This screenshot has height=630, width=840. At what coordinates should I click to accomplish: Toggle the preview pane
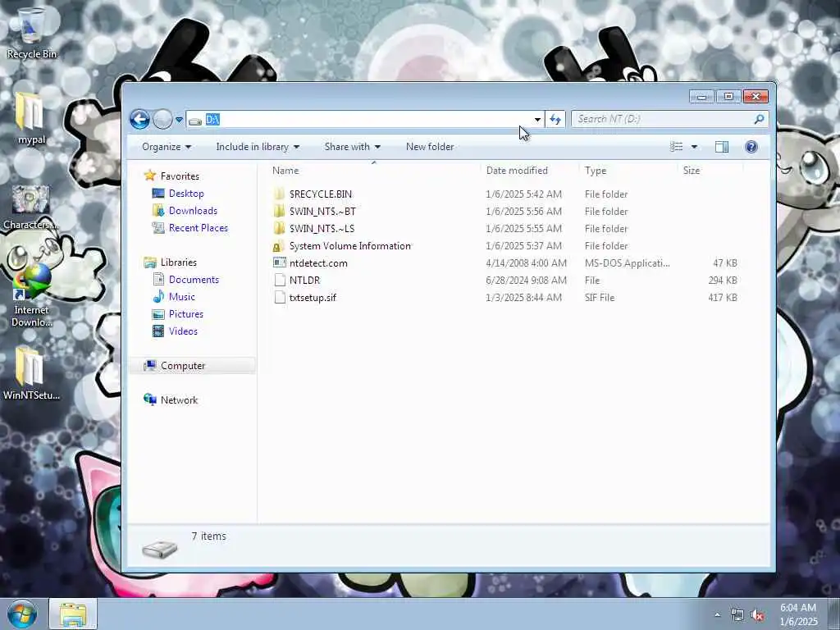point(722,147)
